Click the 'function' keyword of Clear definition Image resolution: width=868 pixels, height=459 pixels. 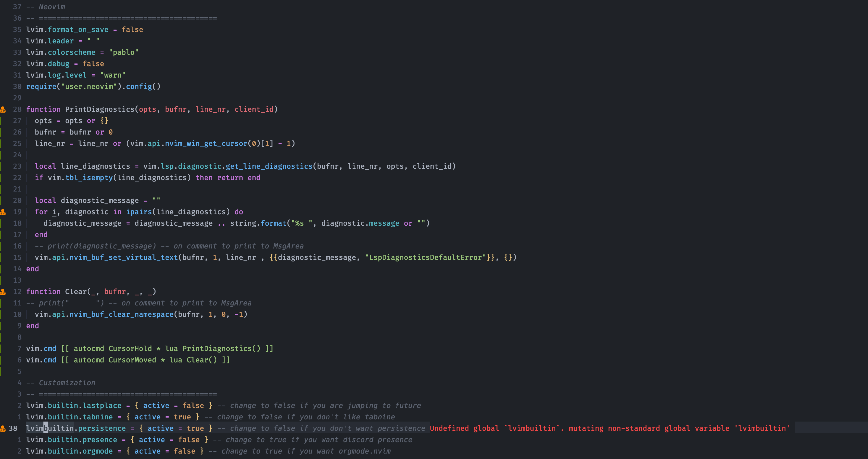pyautogui.click(x=43, y=292)
